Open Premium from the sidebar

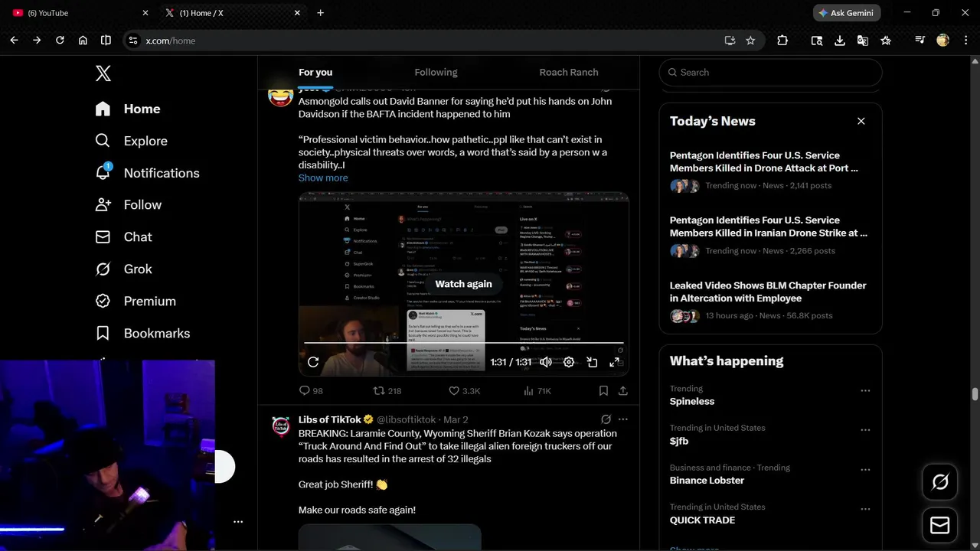pos(135,302)
